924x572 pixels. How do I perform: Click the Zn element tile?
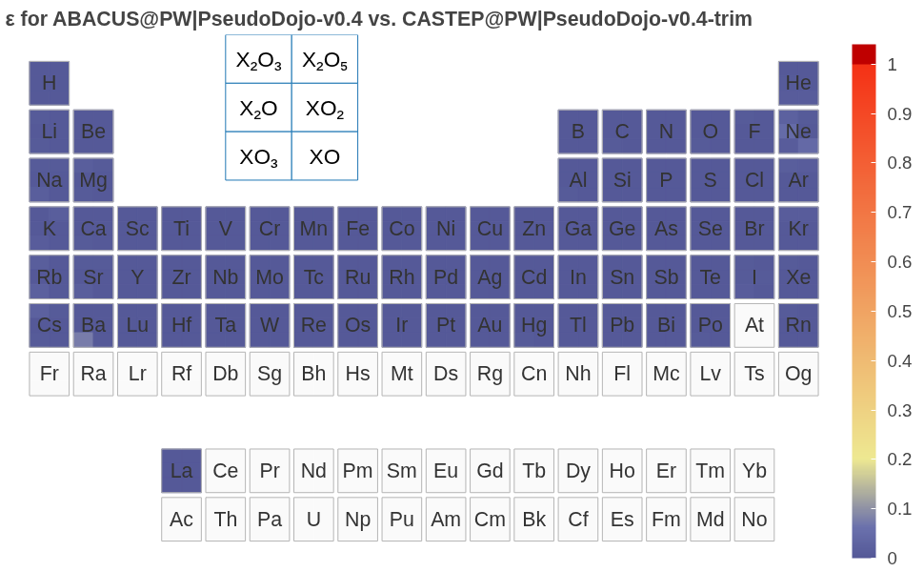coord(533,229)
